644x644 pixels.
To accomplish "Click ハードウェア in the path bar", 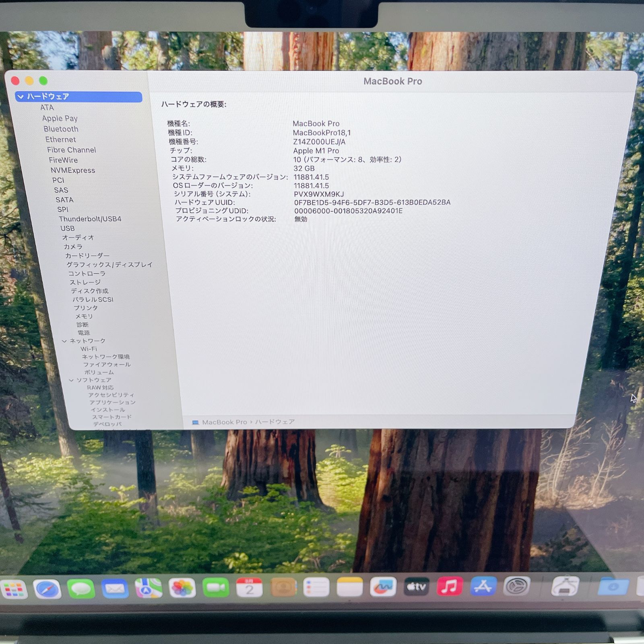I will (275, 422).
